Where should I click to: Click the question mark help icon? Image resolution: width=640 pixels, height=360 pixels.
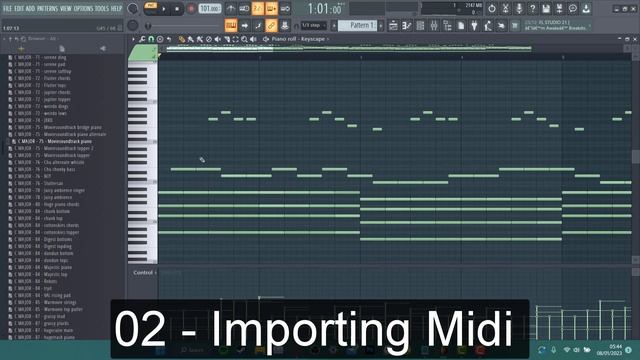[532, 8]
